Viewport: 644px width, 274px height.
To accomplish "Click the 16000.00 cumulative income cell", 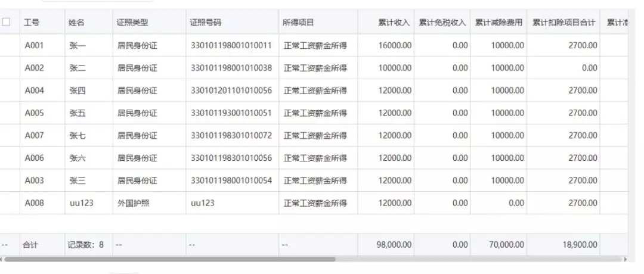I will [x=395, y=45].
